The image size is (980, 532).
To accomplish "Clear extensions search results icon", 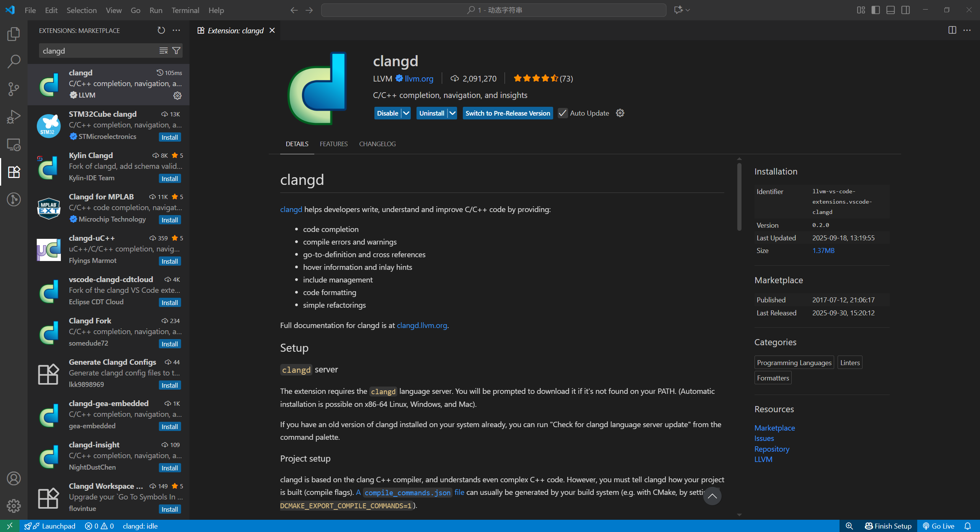I will [163, 51].
